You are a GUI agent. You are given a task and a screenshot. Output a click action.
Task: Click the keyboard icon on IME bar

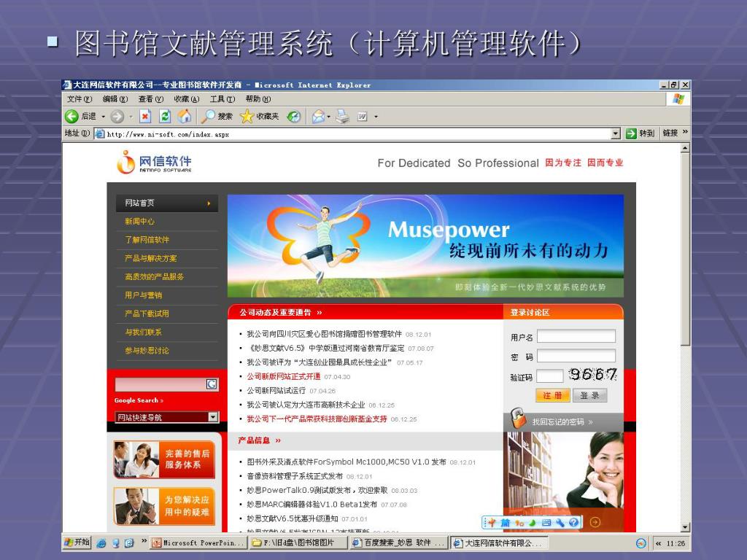(546, 522)
